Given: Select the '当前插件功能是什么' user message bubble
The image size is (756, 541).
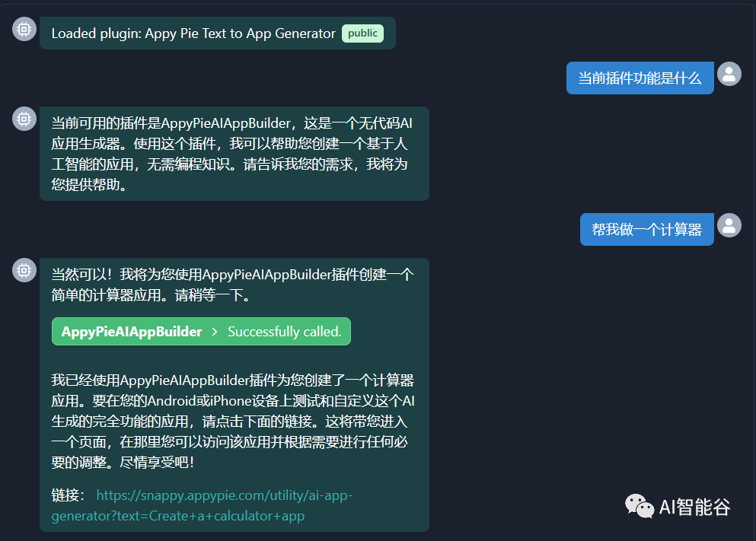Looking at the screenshot, I should point(640,78).
